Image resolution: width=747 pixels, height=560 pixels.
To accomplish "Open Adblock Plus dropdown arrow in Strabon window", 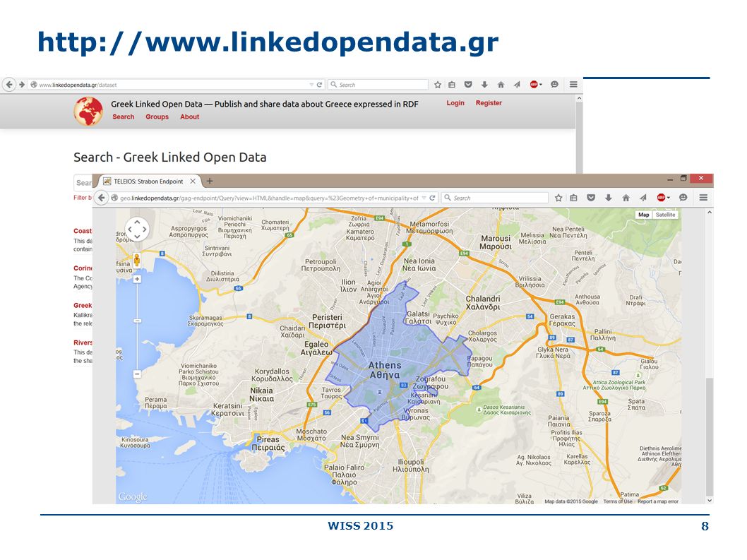I will coord(669,198).
